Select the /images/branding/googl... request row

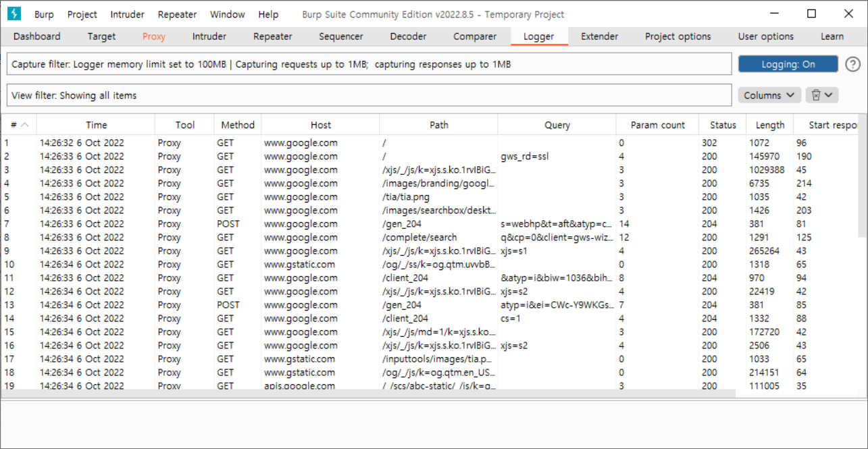430,183
